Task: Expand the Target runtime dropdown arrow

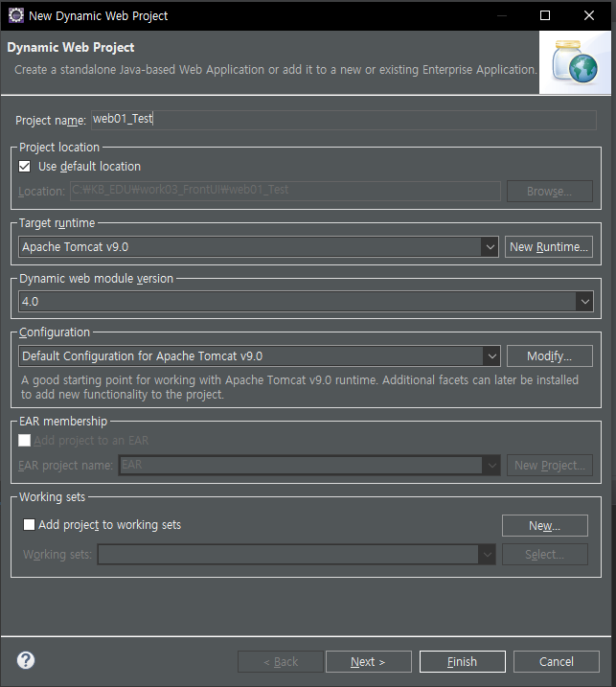Action: click(x=490, y=247)
